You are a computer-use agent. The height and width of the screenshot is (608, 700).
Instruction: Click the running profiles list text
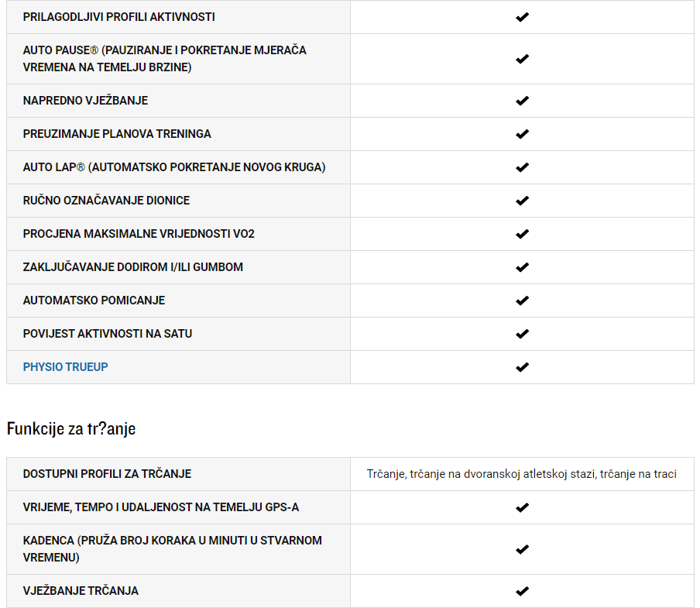coord(522,474)
